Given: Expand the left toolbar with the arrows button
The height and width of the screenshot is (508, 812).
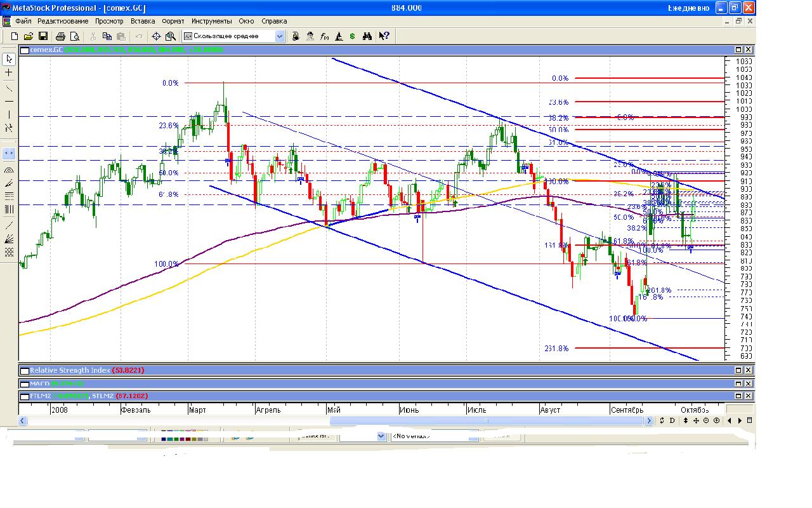Looking at the screenshot, I should (x=9, y=153).
